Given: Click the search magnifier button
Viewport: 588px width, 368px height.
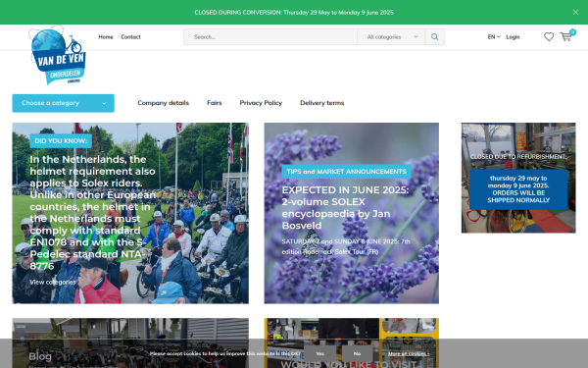Looking at the screenshot, I should (434, 37).
